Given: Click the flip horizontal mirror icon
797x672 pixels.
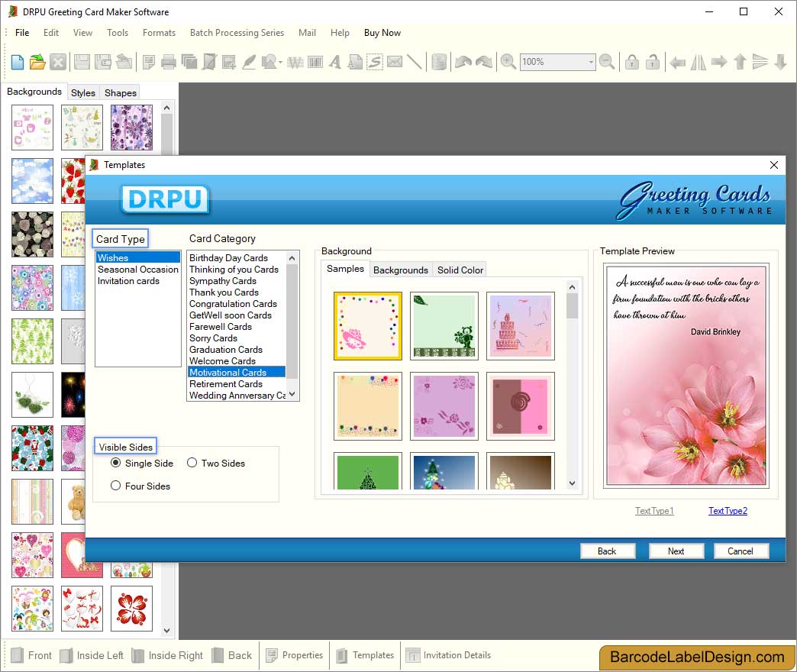Looking at the screenshot, I should coord(698,62).
